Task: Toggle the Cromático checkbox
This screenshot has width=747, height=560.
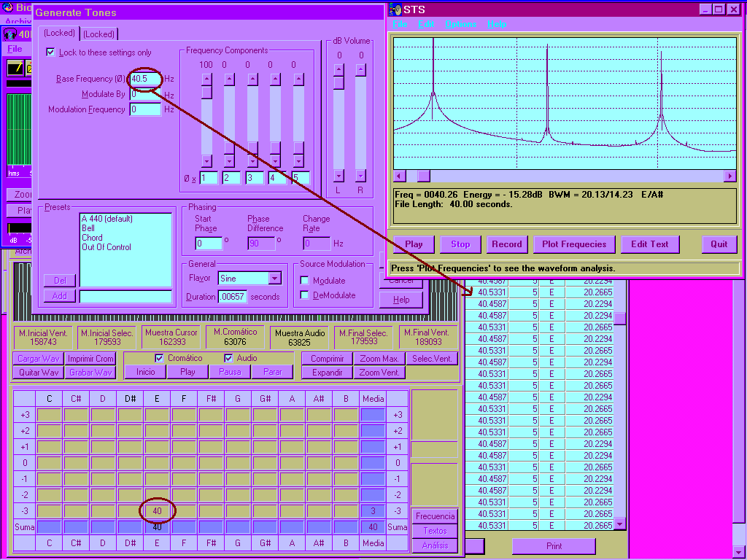Action: click(x=160, y=358)
